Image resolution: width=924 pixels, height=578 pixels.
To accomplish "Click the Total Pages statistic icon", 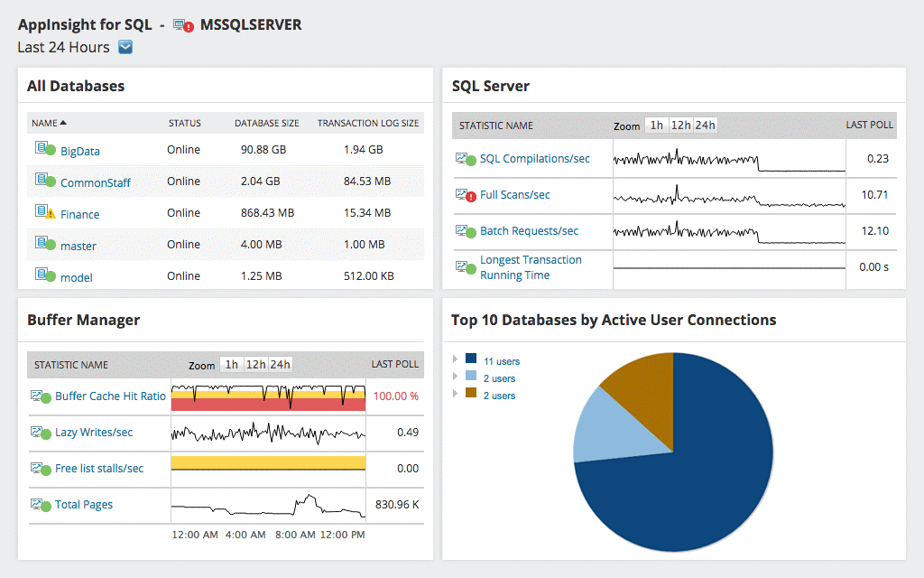I will point(41,505).
